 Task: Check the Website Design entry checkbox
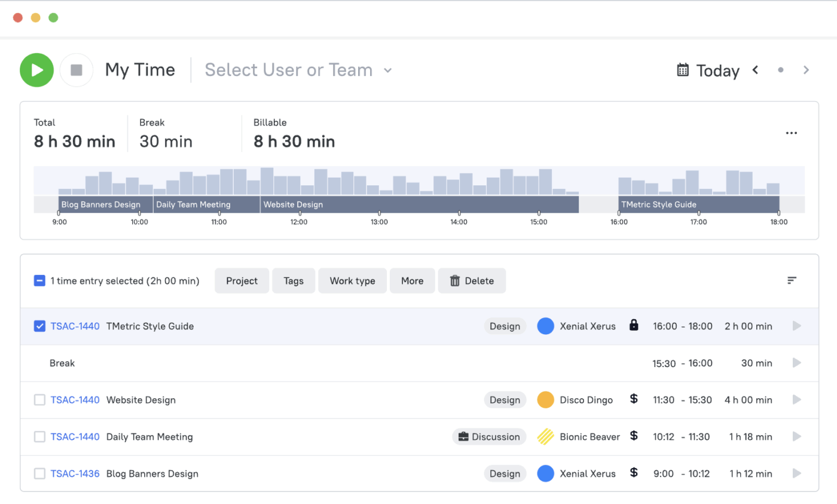pos(39,400)
